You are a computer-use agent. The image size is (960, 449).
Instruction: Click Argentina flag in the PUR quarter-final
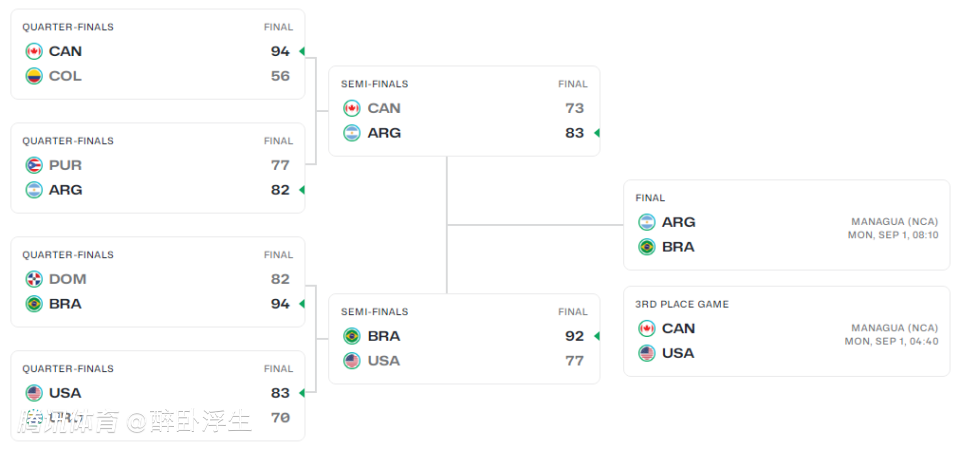[x=34, y=190]
